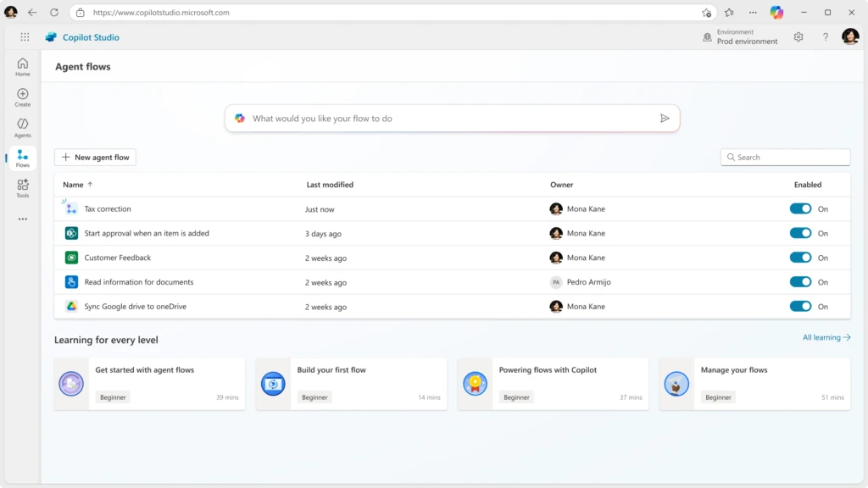Expand the sidebar overflow ellipsis menu

(22, 219)
